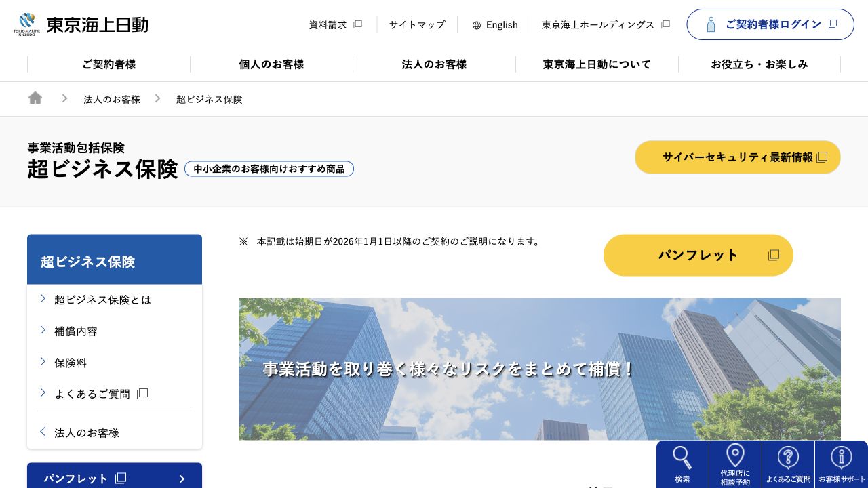Open 東京海上ホールディングス link text
The height and width of the screenshot is (488, 868).
[x=598, y=24]
